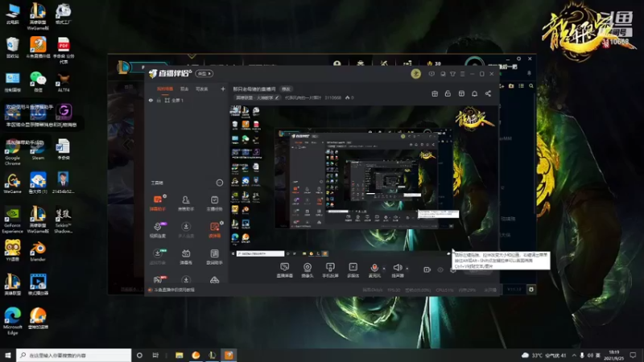Expand the speaker options arrow
Viewport: 644px width, 362px height.
tap(407, 269)
